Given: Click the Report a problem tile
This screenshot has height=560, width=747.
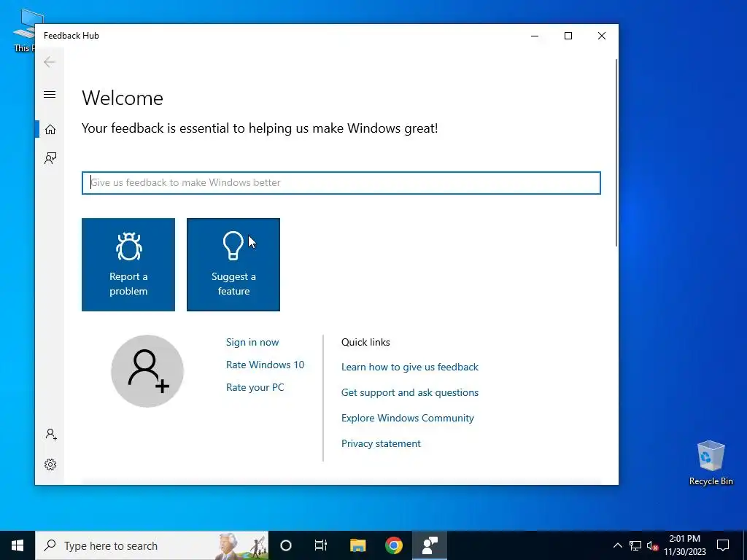Looking at the screenshot, I should 128,265.
